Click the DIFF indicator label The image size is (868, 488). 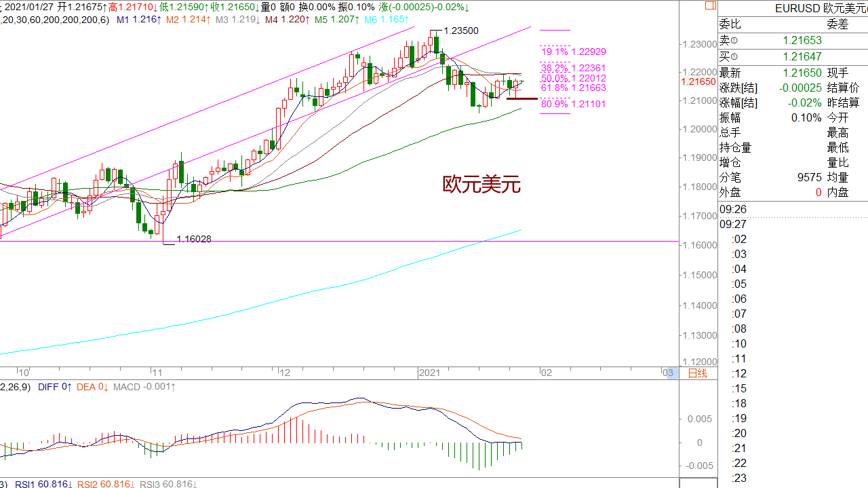[55, 387]
